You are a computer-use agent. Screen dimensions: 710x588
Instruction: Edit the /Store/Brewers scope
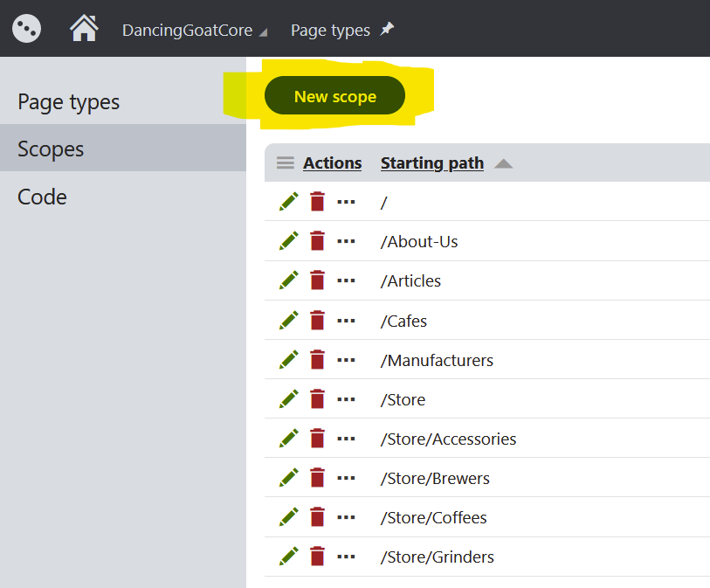tap(289, 478)
